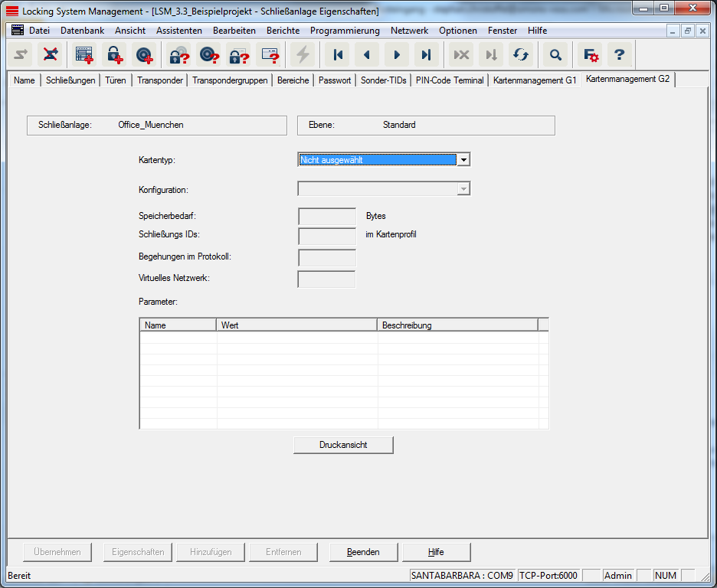The height and width of the screenshot is (588, 717).
Task: Jump to last record arrow icon
Action: (x=427, y=54)
